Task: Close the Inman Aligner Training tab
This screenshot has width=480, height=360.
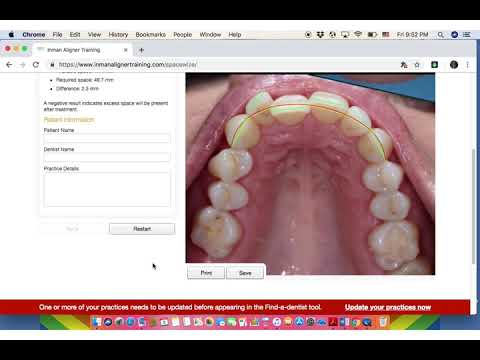Action: pos(126,50)
